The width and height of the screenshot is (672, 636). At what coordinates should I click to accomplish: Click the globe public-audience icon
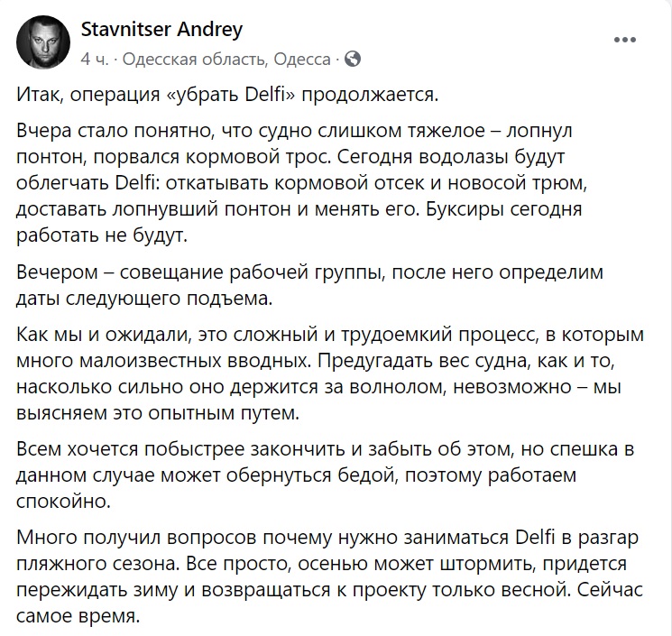[353, 60]
